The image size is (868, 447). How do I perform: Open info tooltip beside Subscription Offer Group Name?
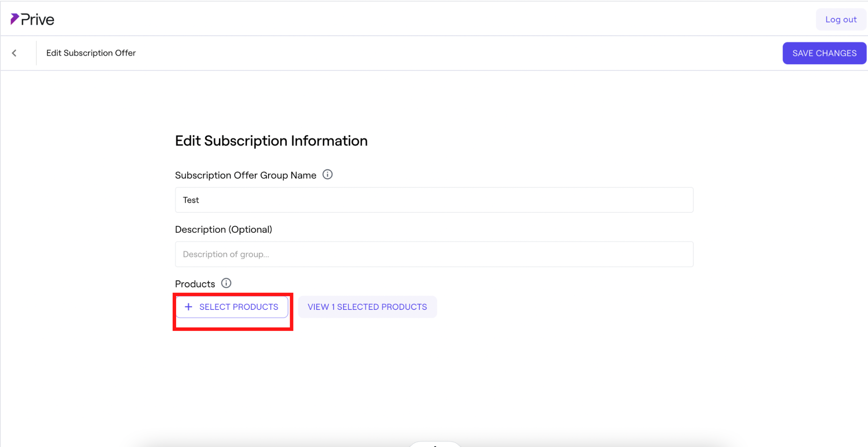click(x=327, y=175)
